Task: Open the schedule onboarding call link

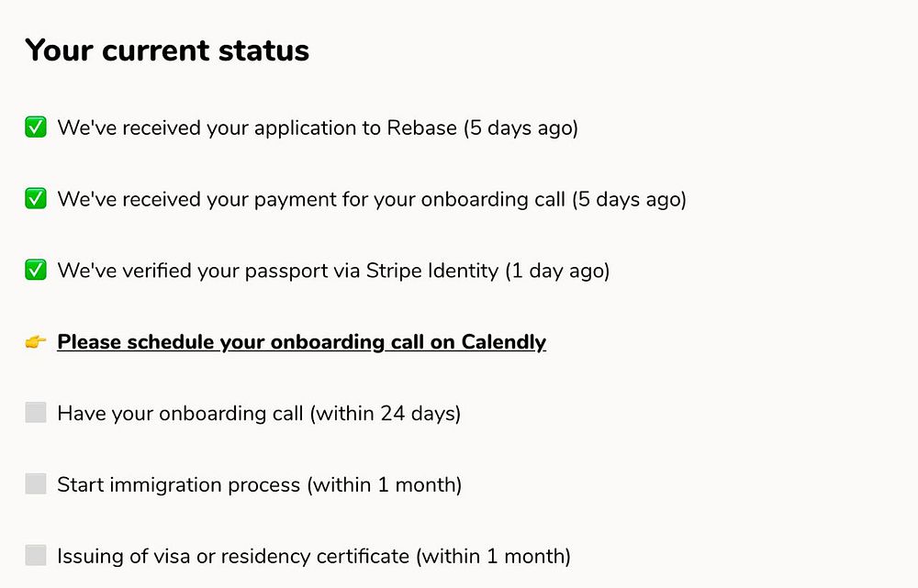Action: pyautogui.click(x=301, y=342)
